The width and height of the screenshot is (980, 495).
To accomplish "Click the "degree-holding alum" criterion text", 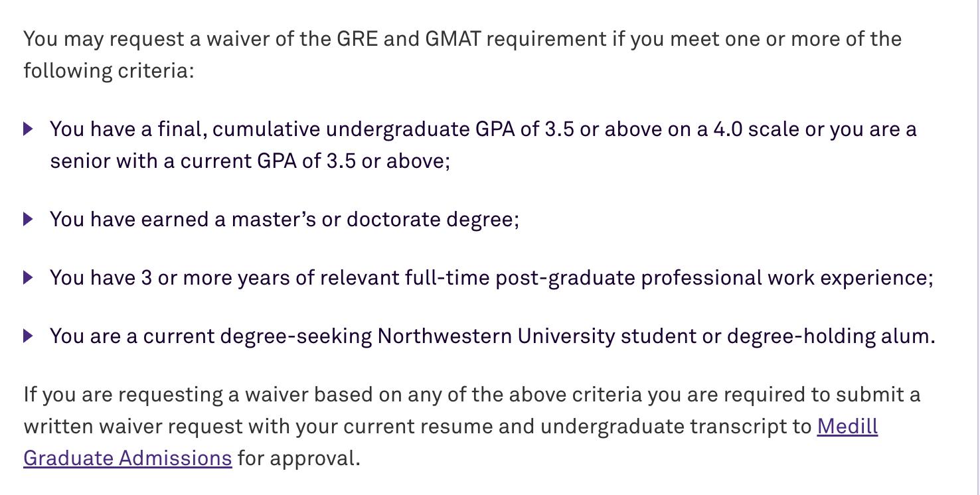I will coord(831,336).
